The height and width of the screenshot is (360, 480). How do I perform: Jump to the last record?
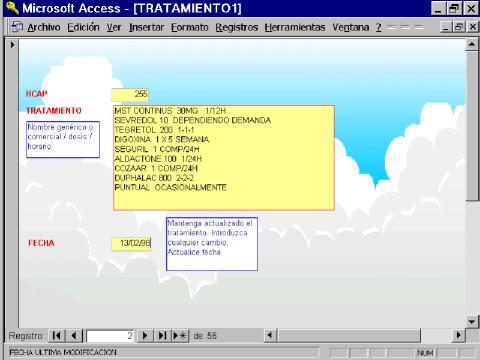coord(162,335)
